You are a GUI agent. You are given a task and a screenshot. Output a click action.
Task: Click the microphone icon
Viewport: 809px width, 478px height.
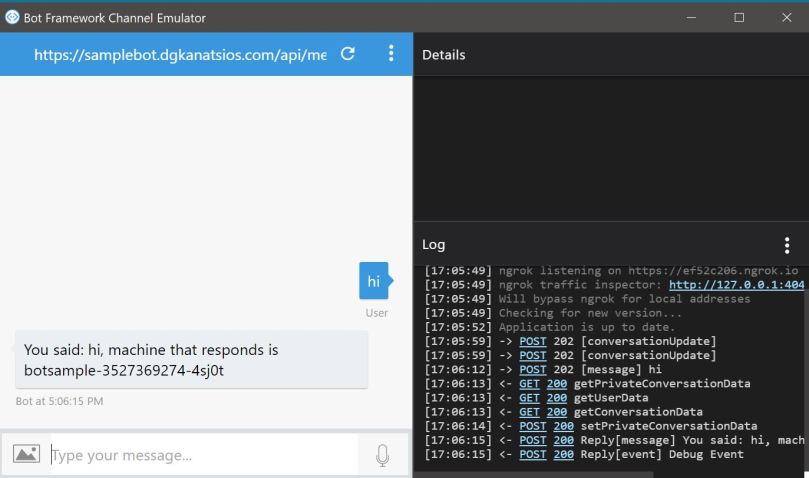click(382, 456)
